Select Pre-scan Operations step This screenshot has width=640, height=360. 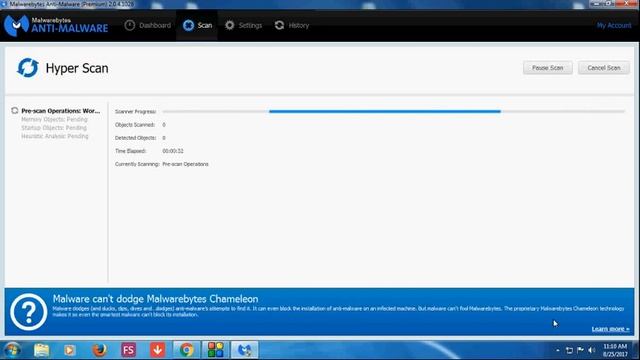point(60,111)
